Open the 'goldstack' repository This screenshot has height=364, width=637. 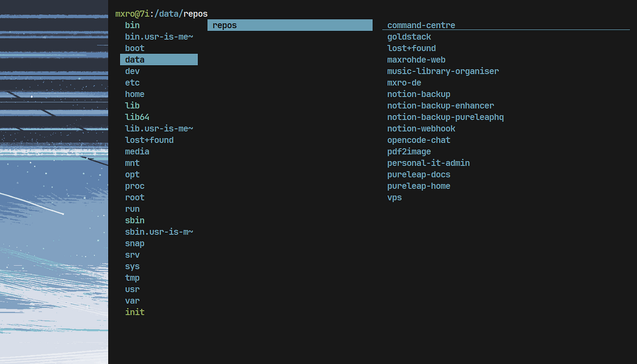(x=409, y=37)
